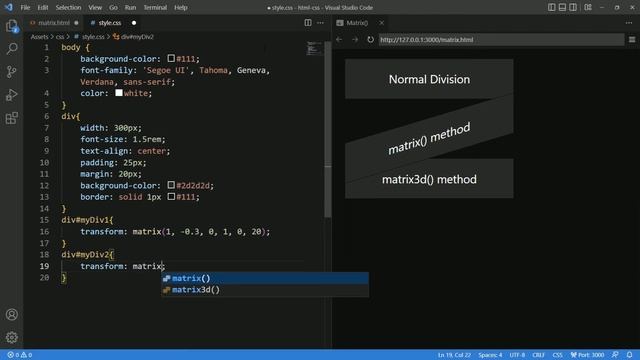Select the Matrix() preview tab
The height and width of the screenshot is (360, 640).
point(356,23)
